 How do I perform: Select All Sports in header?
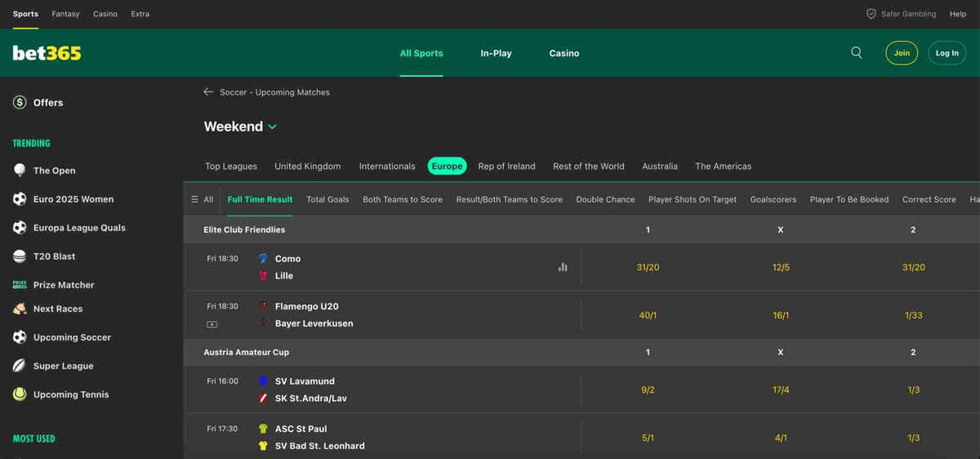tap(421, 53)
